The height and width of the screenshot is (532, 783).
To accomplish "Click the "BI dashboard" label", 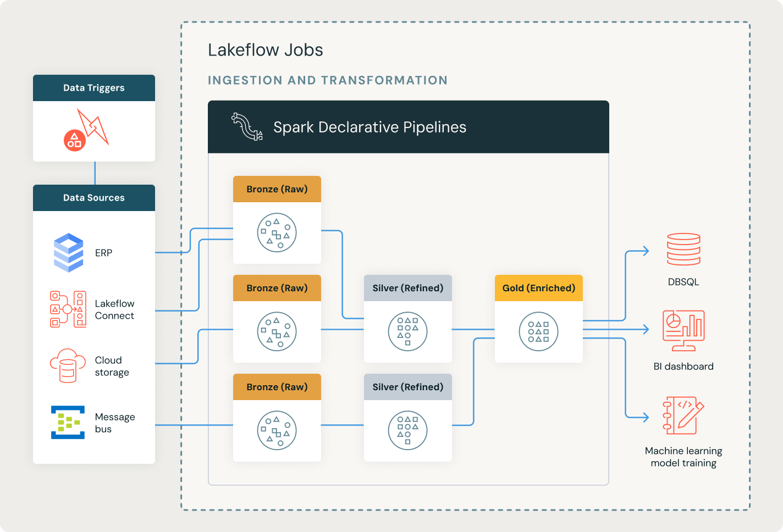I will click(x=683, y=367).
